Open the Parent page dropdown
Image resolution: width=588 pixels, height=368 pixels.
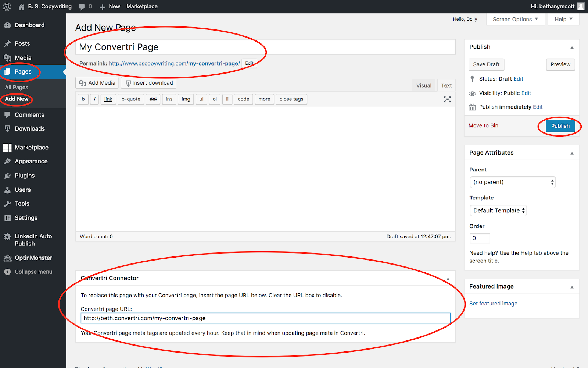coord(513,182)
